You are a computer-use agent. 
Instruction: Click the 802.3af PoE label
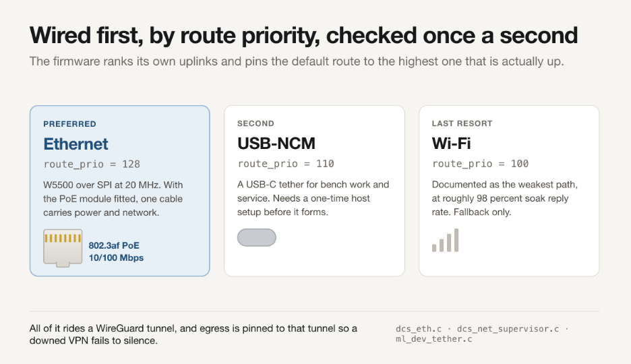click(114, 245)
